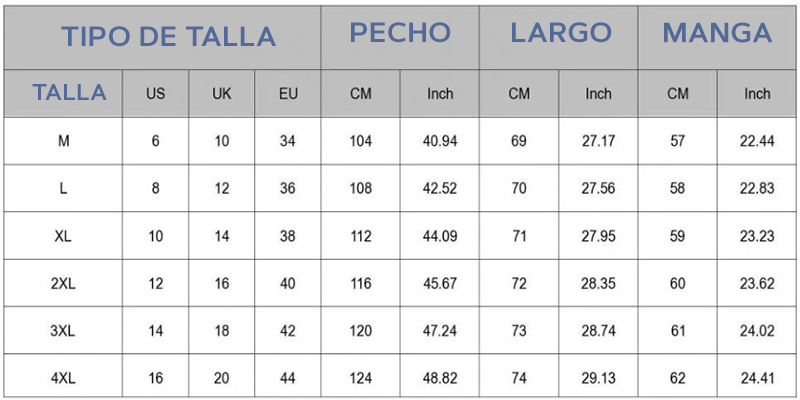Click the 3XL size row label

point(64,331)
